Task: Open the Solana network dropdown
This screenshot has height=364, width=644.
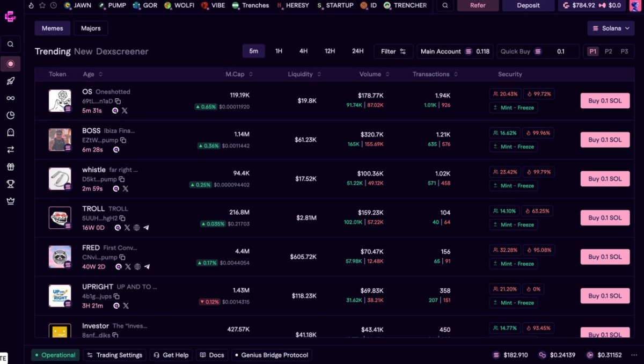Action: (612, 28)
